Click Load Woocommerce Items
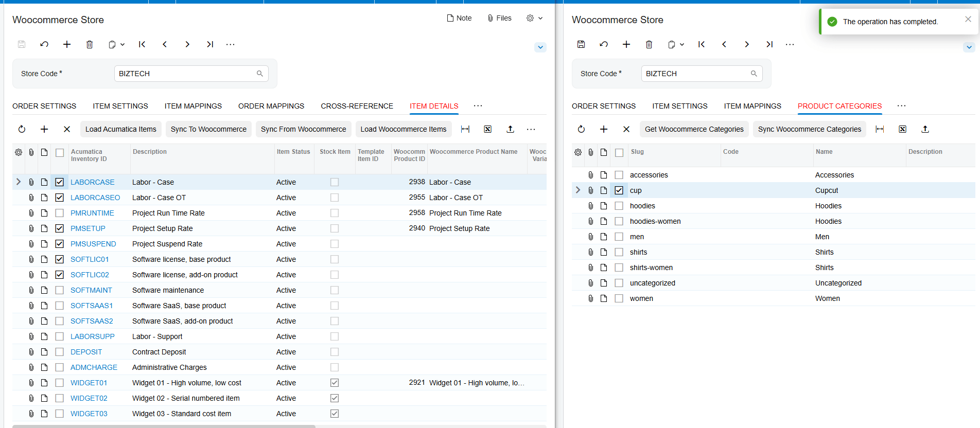Viewport: 980px width, 428px height. 404,129
